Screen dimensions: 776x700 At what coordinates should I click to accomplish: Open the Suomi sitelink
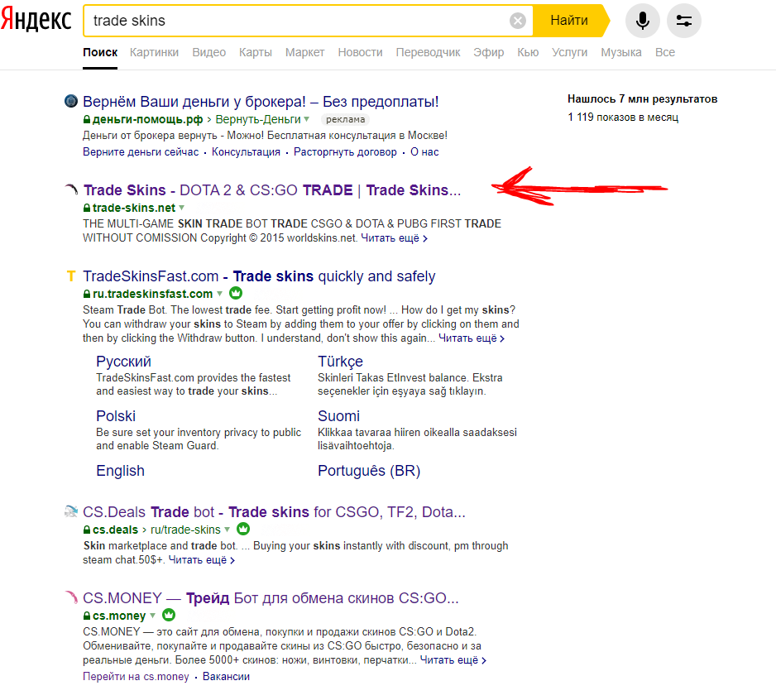click(338, 416)
